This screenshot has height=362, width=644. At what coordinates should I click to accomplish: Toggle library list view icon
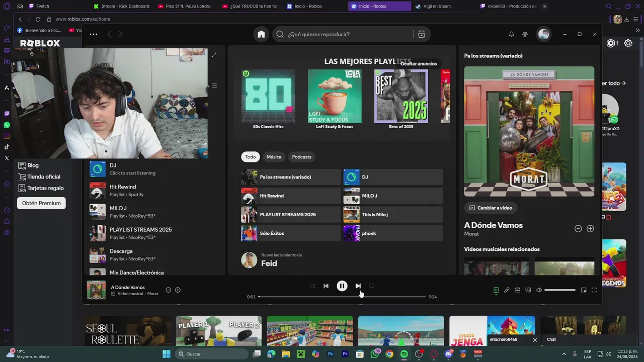[x=214, y=86]
